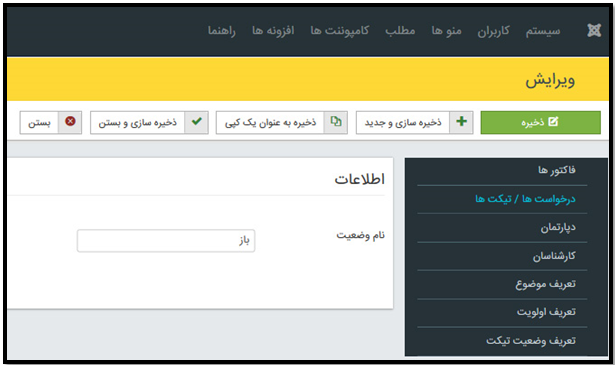Click the ذخیره save button text
This screenshot has height=365, width=615.
[x=533, y=123]
